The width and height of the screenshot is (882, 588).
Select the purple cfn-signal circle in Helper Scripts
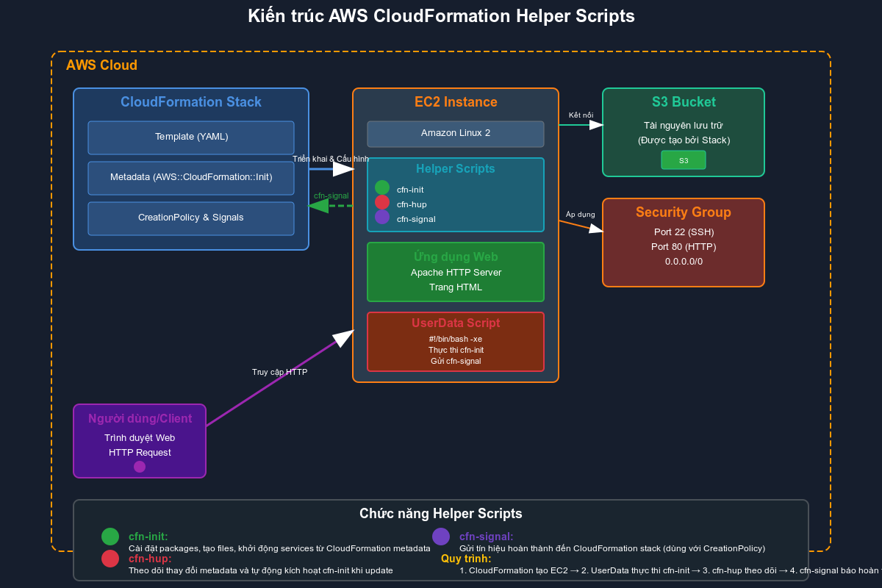[382, 217]
